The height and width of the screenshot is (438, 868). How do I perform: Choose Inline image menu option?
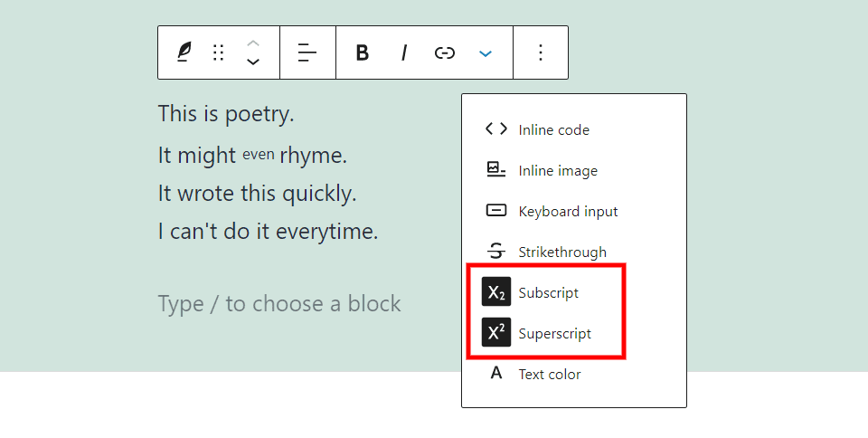pos(557,170)
